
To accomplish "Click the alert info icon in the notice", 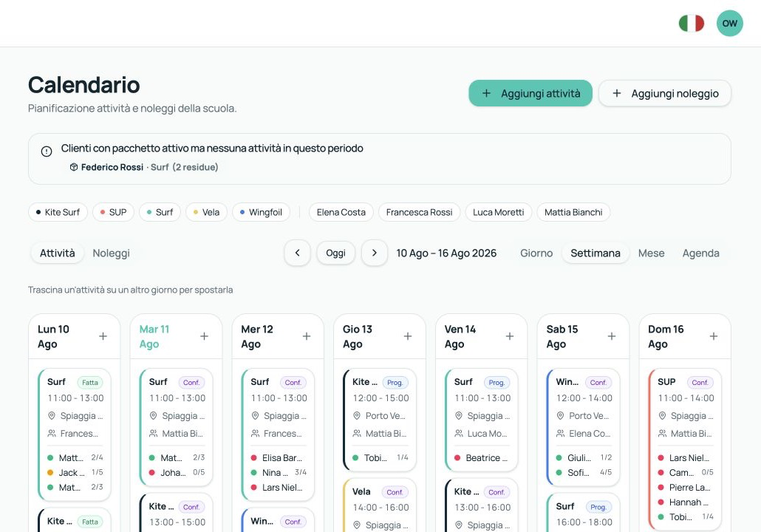I will (x=47, y=151).
